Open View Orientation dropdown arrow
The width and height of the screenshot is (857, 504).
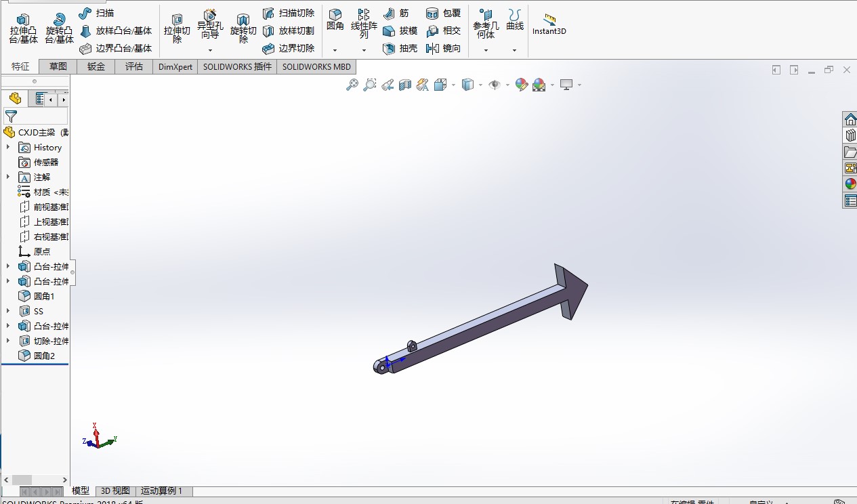click(453, 85)
